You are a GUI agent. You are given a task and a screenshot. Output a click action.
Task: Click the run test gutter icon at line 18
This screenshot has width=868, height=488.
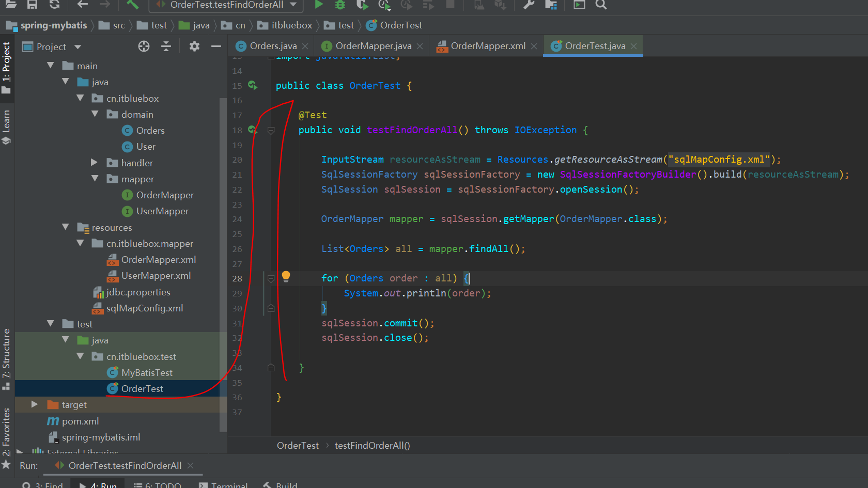point(253,130)
